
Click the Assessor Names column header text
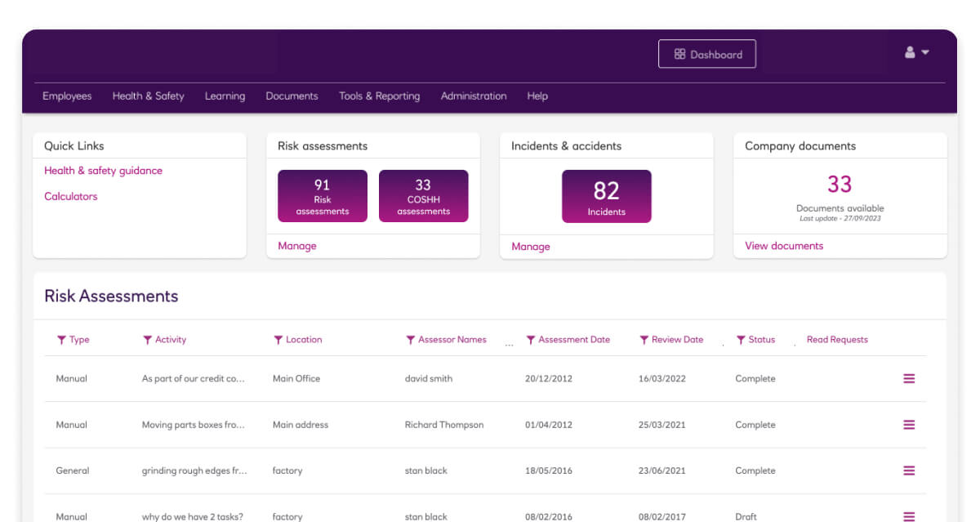(452, 340)
